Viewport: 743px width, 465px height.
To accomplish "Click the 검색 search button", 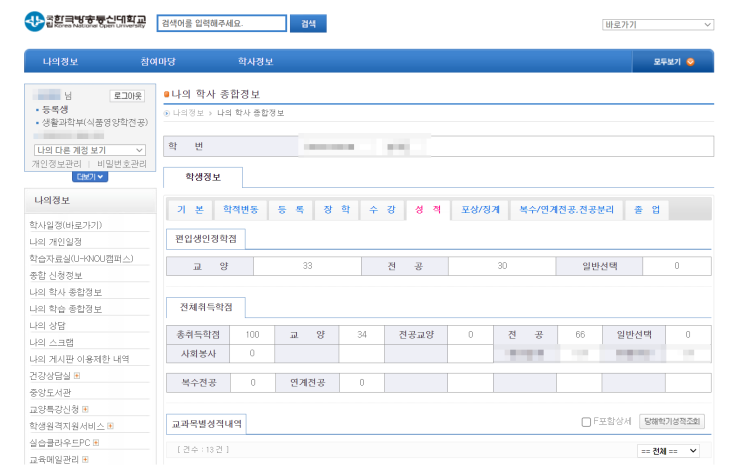I will click(x=308, y=23).
